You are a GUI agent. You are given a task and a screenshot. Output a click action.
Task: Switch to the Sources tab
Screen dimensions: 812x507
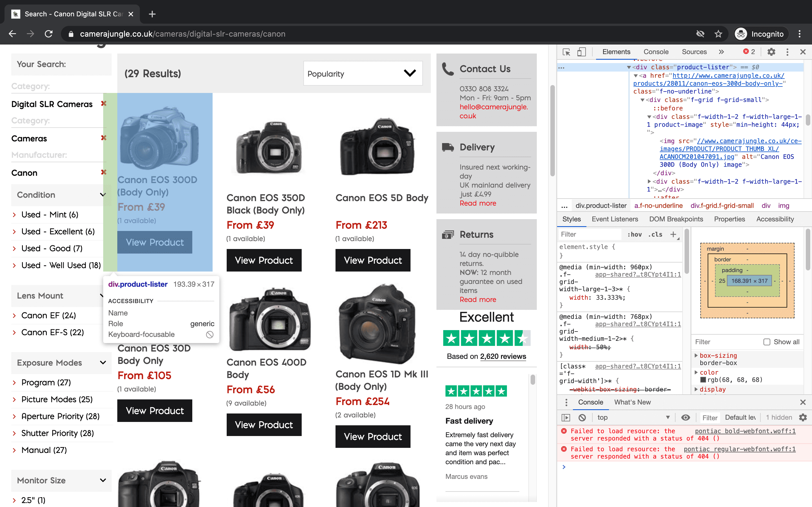[694, 52]
